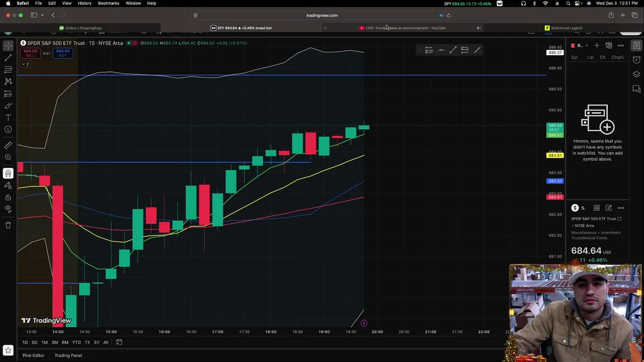Image resolution: width=644 pixels, height=362 pixels.
Task: Select the ruler measure tool
Action: pyautogui.click(x=8, y=145)
